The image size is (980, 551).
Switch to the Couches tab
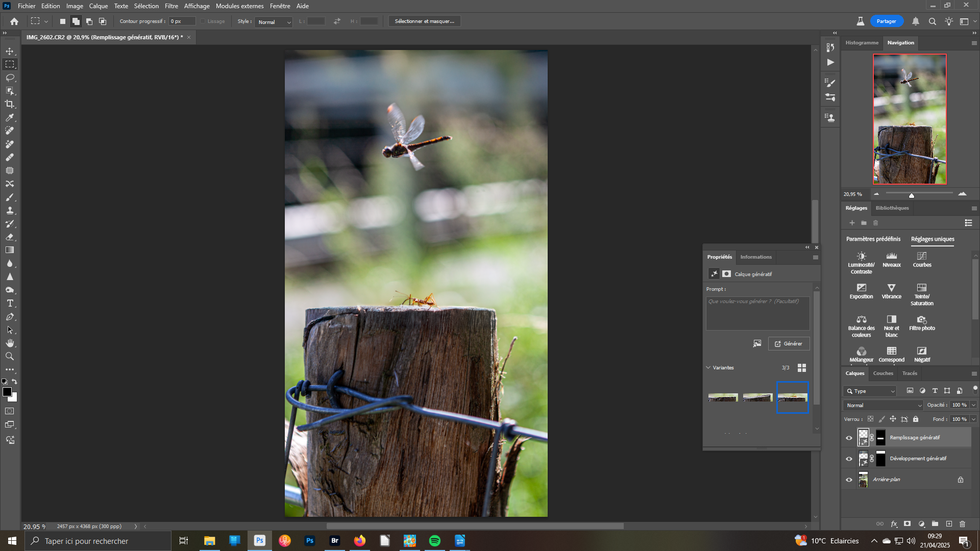tap(883, 373)
